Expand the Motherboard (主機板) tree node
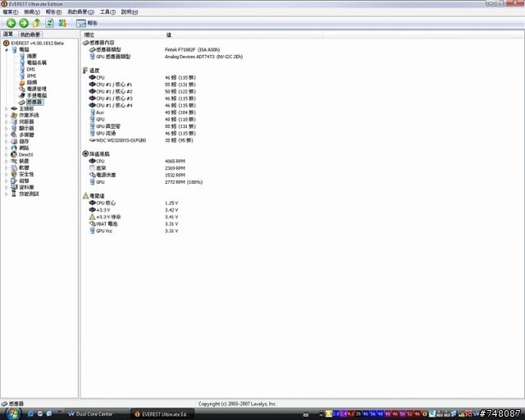The width and height of the screenshot is (525, 420). [7, 109]
